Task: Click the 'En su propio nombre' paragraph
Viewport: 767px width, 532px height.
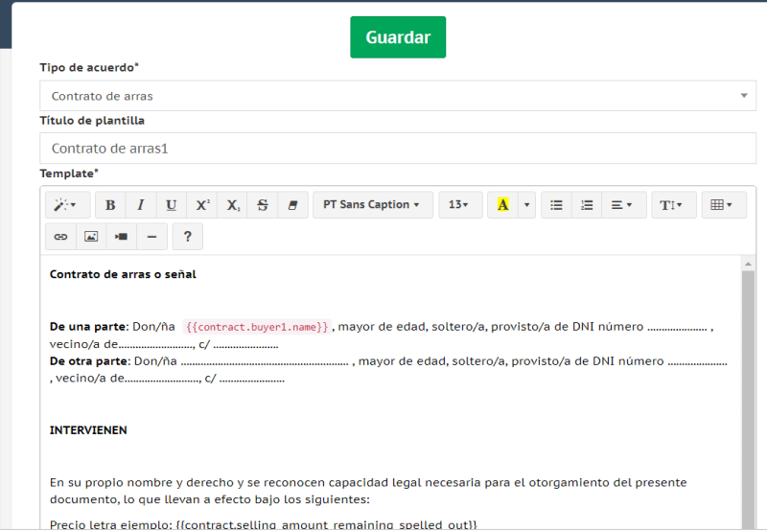Action: [x=368, y=491]
